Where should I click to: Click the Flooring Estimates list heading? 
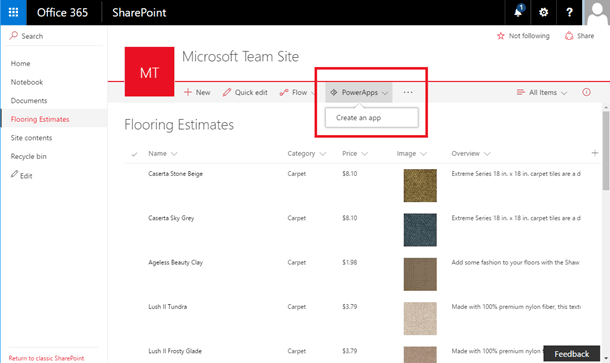point(179,125)
